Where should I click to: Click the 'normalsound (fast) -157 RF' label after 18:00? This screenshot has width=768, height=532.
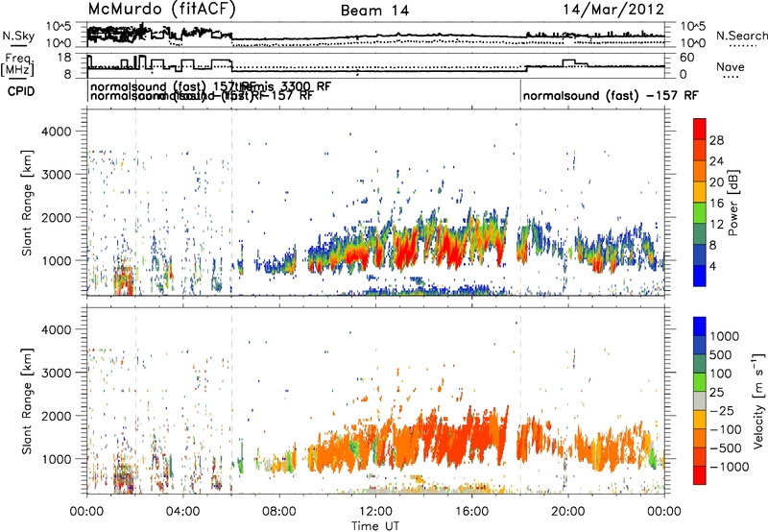tap(611, 95)
